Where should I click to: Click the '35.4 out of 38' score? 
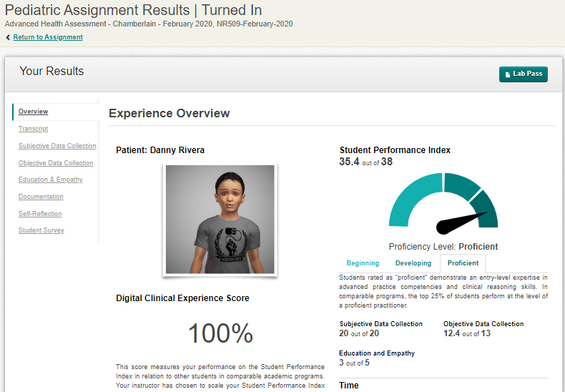365,162
